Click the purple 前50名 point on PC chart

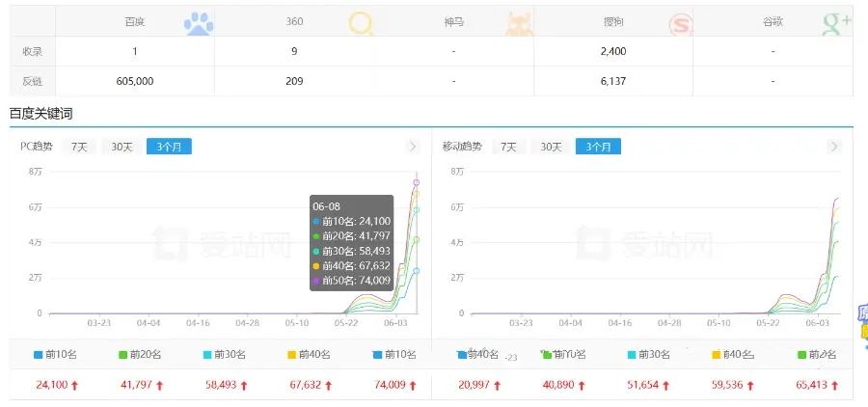click(x=417, y=182)
